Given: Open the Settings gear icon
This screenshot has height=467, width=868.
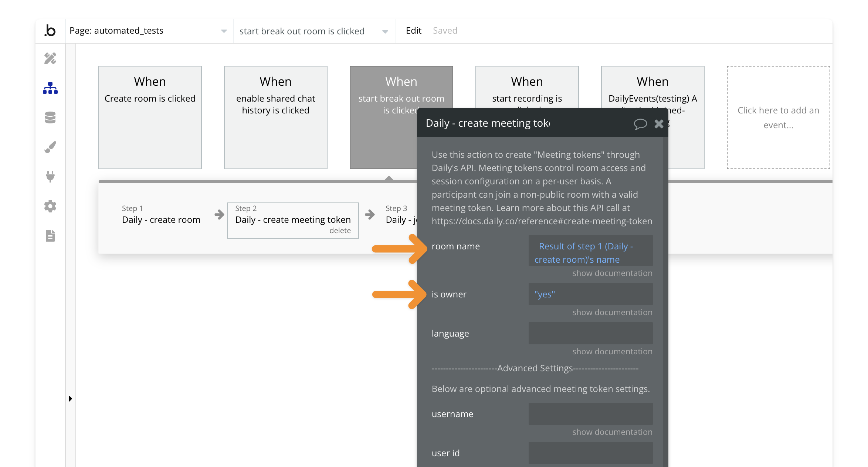Looking at the screenshot, I should point(50,206).
